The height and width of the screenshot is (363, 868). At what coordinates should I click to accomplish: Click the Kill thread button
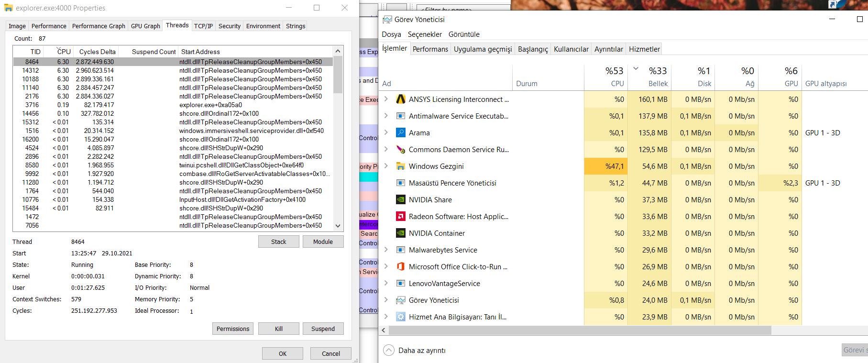point(279,329)
